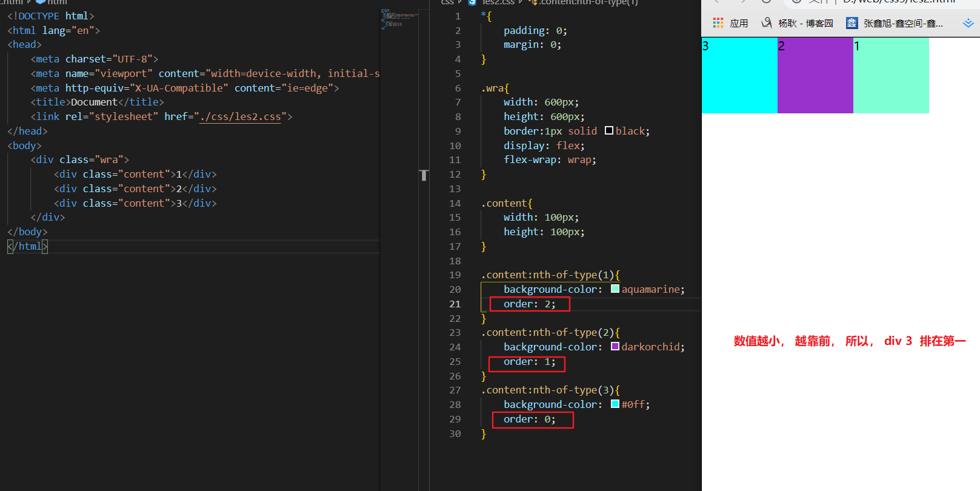Click the aquamarine box labeled 1

[891, 75]
